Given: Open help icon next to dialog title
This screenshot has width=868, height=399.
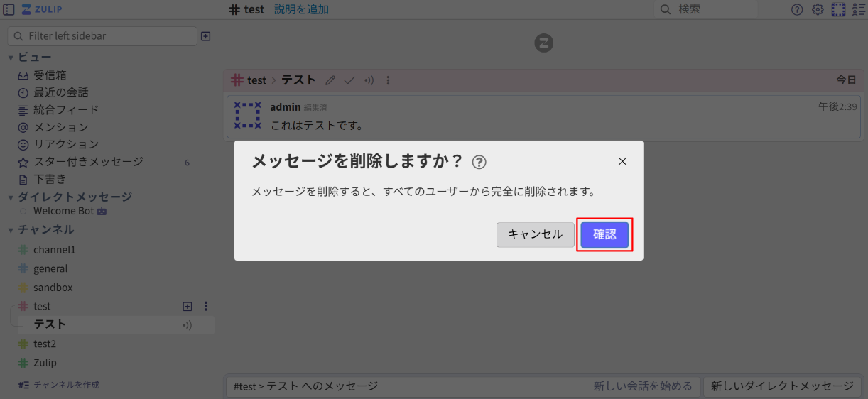Looking at the screenshot, I should click(479, 162).
